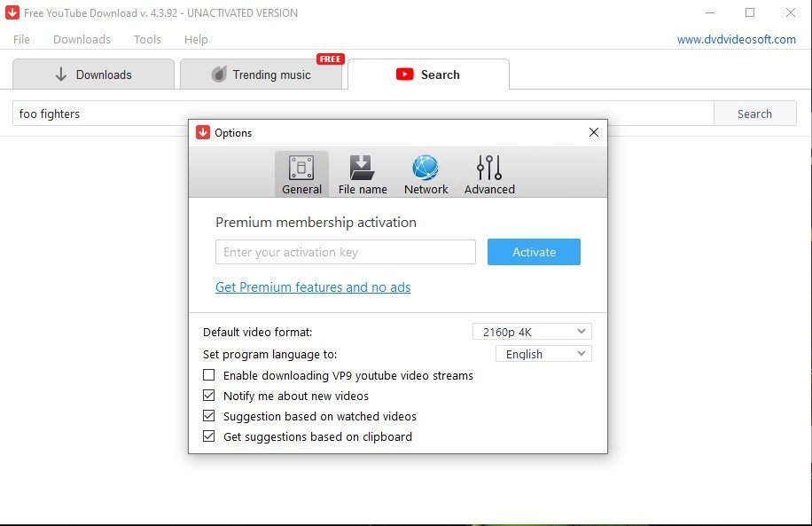Click 'Default video format:' label
Screen dimensions: 812x526
(257, 332)
